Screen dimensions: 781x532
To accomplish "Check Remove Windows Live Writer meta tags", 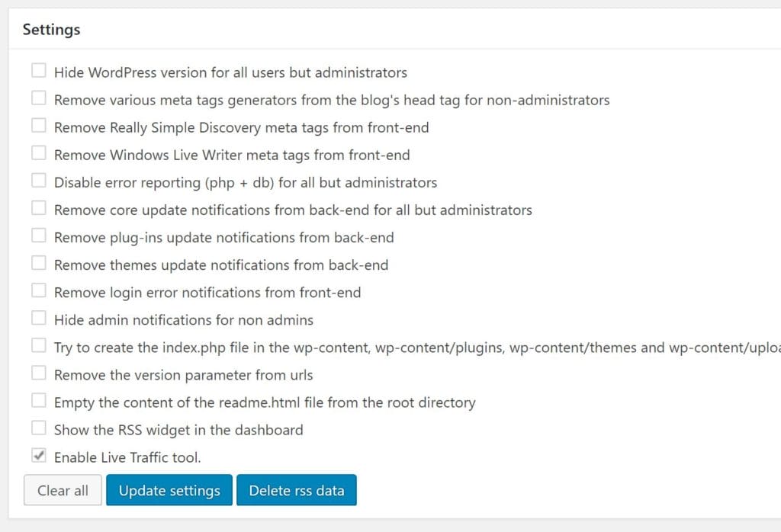I will pyautogui.click(x=38, y=154).
